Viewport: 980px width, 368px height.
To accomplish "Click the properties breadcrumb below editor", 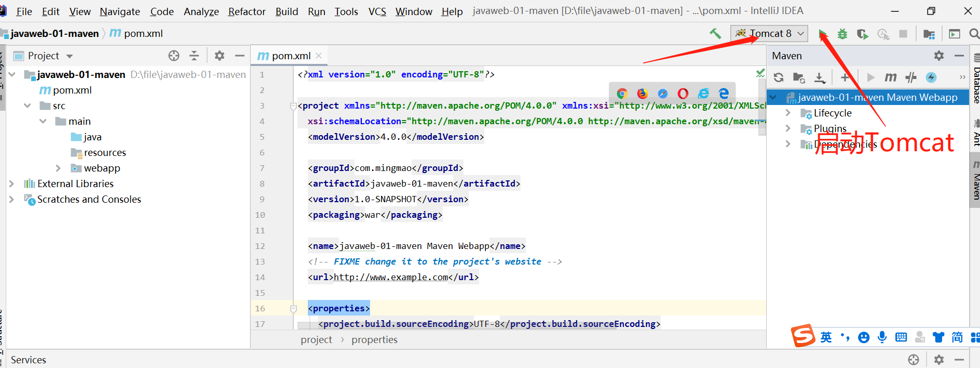I will pos(374,339).
